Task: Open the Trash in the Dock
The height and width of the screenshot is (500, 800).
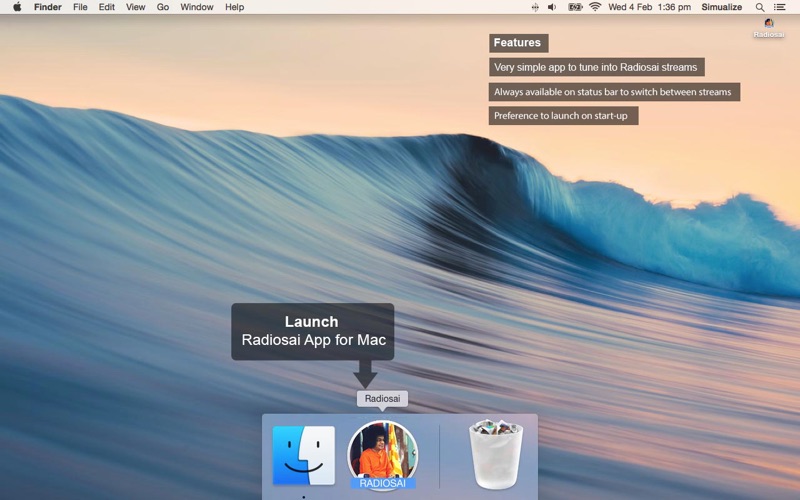Action: tap(497, 455)
